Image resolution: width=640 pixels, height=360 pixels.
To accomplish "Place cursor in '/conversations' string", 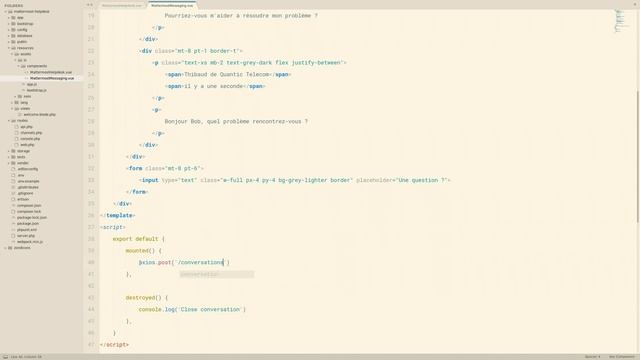I will coord(200,262).
